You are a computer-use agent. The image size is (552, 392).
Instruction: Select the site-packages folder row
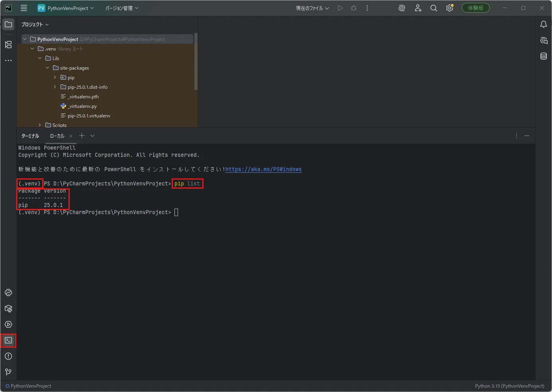point(107,68)
